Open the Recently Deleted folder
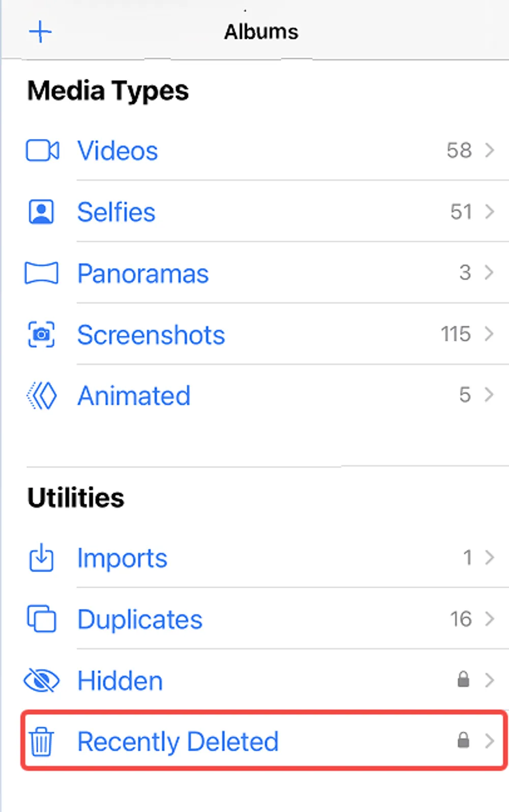Screen dimensions: 509x812 265,741
